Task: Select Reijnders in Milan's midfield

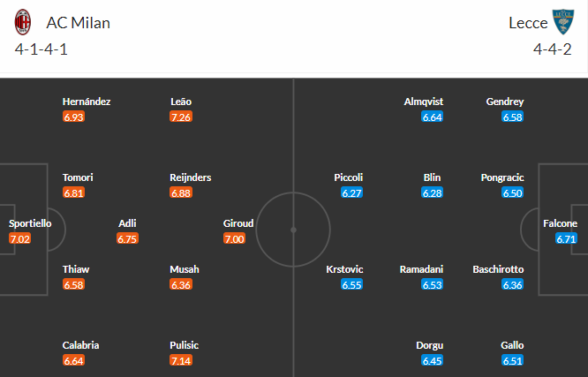Action: pos(190,177)
